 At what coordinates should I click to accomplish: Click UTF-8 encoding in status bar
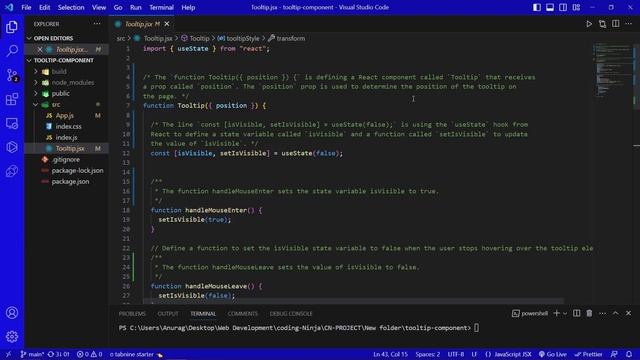[456, 354]
